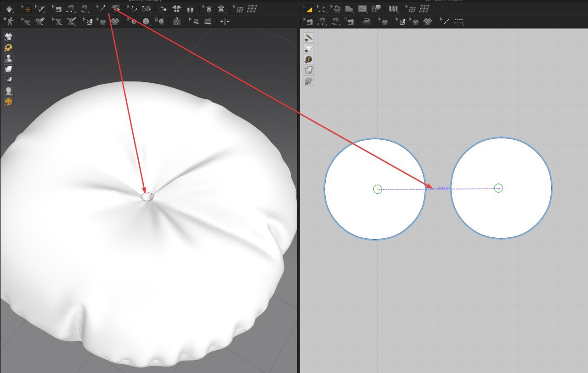
Task: Choose Segment Sewing in the 3D toolbar
Action: point(70,9)
